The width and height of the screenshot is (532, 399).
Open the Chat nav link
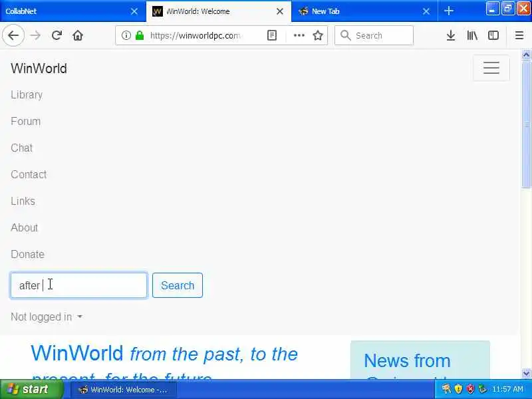21,148
